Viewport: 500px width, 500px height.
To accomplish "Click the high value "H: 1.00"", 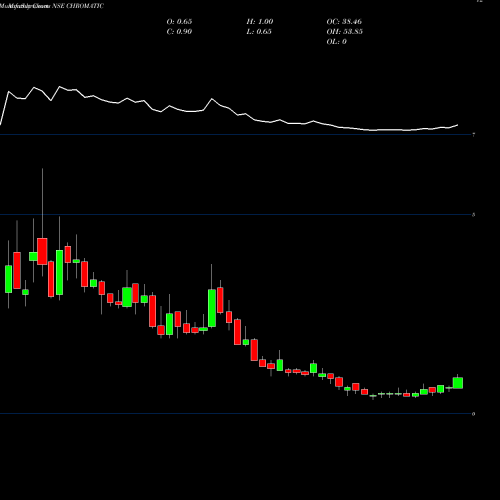I will (260, 22).
